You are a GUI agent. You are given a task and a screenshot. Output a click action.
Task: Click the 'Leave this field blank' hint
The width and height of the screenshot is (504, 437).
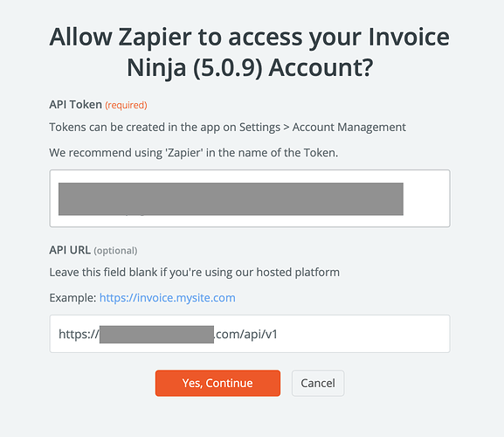[x=194, y=273]
